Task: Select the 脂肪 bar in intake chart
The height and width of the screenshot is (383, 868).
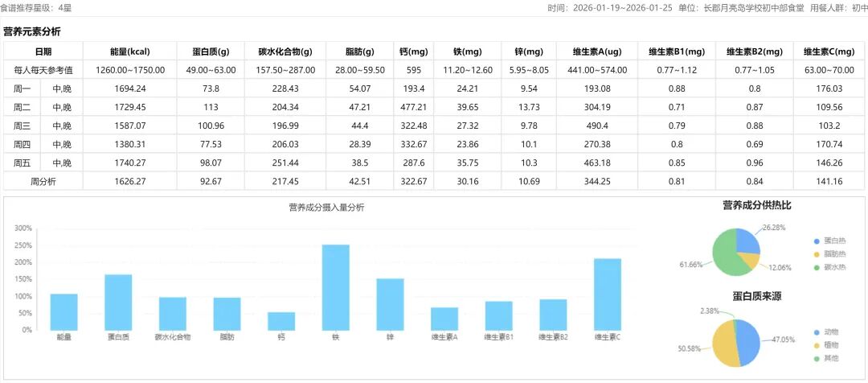Action: coord(227,314)
